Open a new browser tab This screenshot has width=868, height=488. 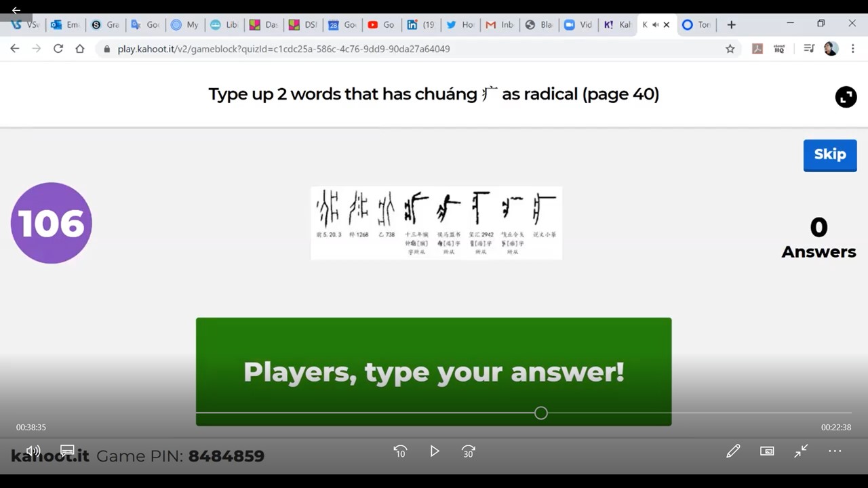click(x=731, y=24)
